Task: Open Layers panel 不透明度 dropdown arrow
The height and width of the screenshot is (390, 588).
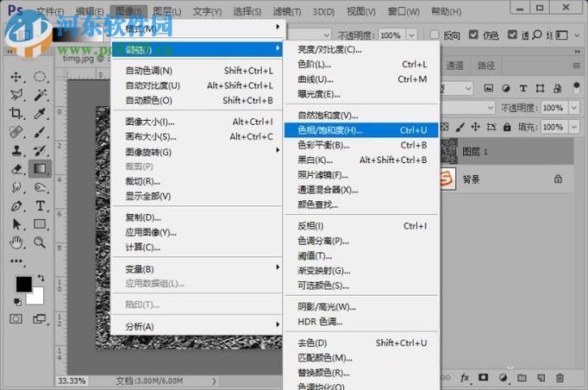Action: point(574,108)
